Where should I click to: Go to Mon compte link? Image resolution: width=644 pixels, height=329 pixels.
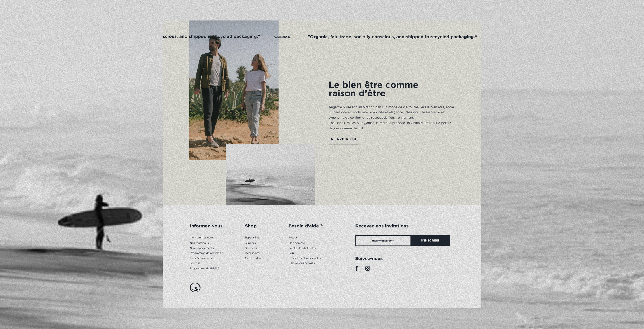click(x=296, y=243)
